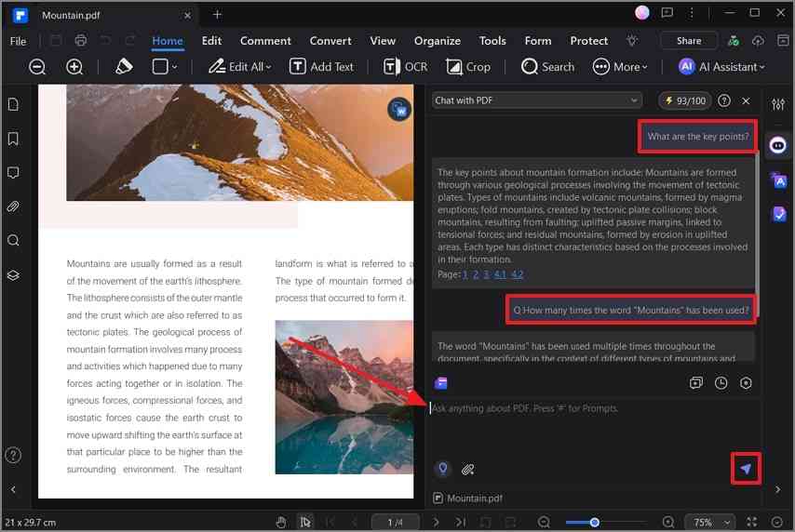Viewport: 795px width, 532px height.
Task: Switch to the Organize tab
Action: (437, 41)
